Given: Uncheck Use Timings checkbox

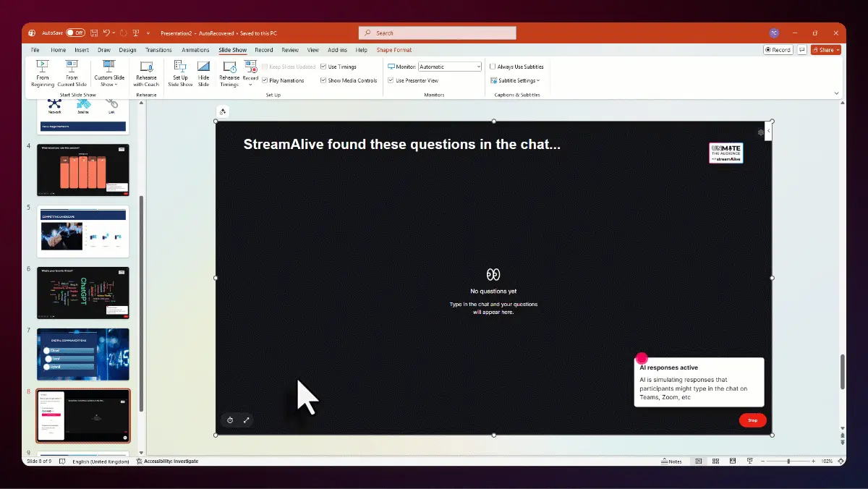Looking at the screenshot, I should pyautogui.click(x=323, y=67).
